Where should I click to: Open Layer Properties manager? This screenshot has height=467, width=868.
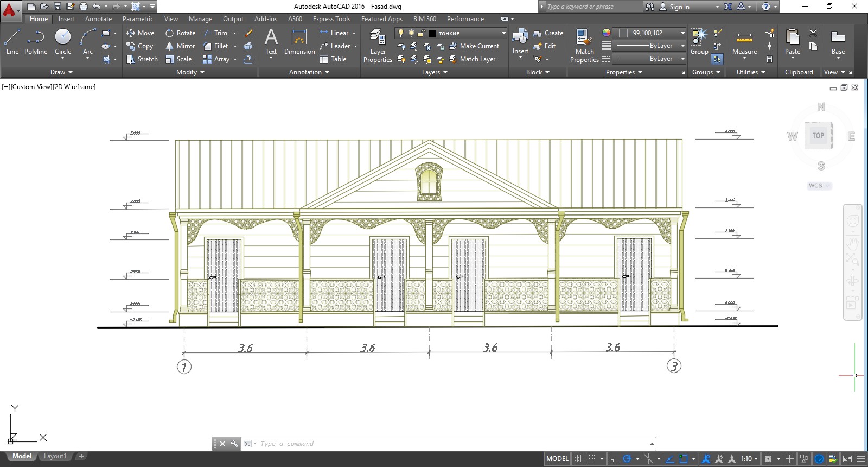click(378, 46)
